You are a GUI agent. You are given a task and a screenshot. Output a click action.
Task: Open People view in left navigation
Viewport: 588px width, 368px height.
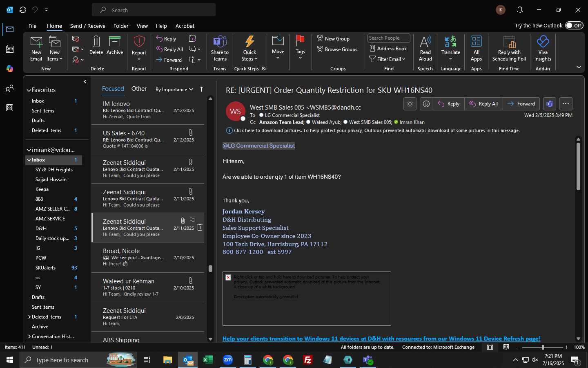[10, 88]
